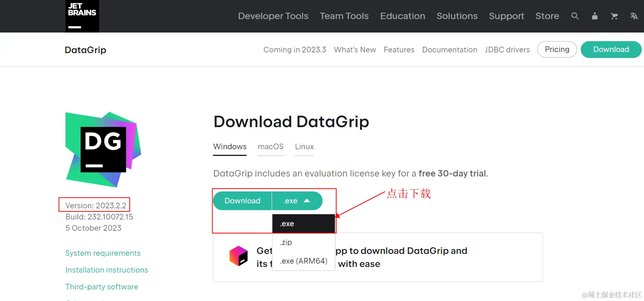Select .exe (ARM64) from the list
The height and width of the screenshot is (301, 644).
[303, 261]
